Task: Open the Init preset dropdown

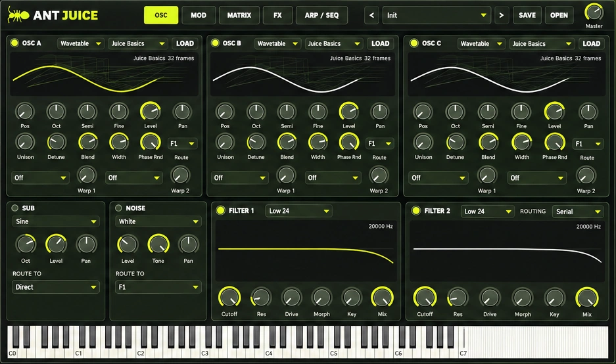Action: (437, 15)
